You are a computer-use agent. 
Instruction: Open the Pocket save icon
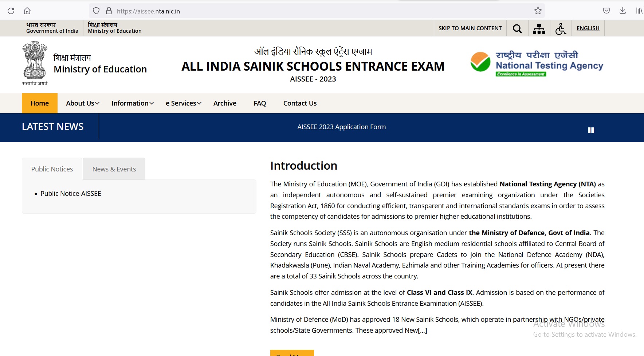click(x=606, y=11)
